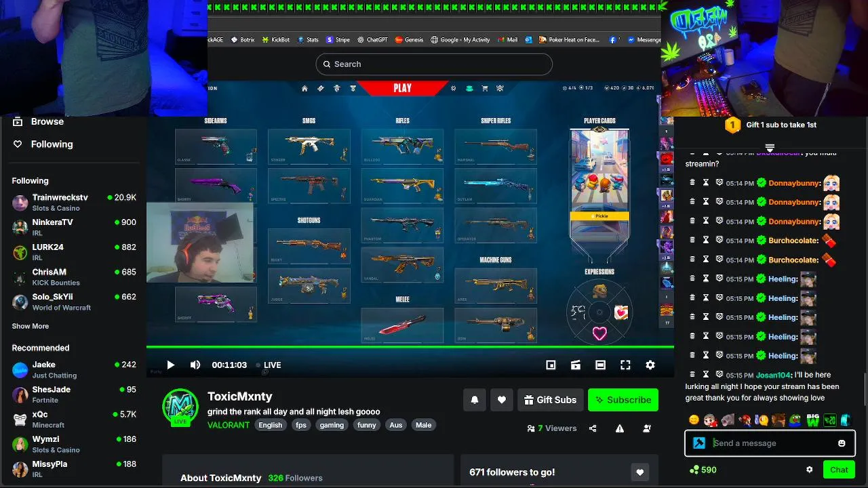The height and width of the screenshot is (488, 868).
Task: Click the gaming tag
Action: (332, 425)
